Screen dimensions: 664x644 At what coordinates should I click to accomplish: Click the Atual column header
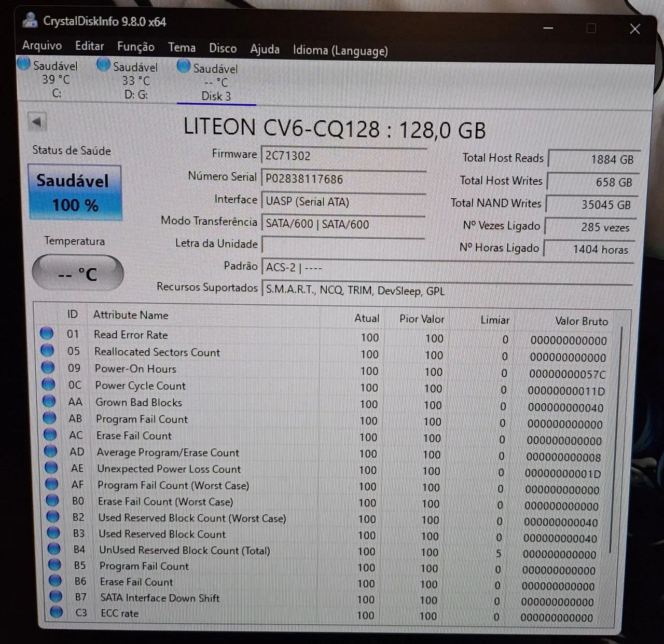click(x=367, y=318)
